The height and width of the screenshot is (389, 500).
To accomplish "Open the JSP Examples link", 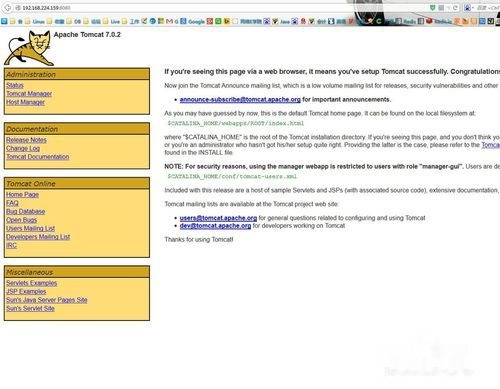I will tap(26, 291).
